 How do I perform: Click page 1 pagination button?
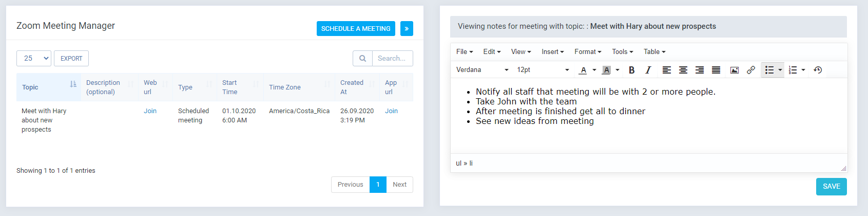[378, 185]
